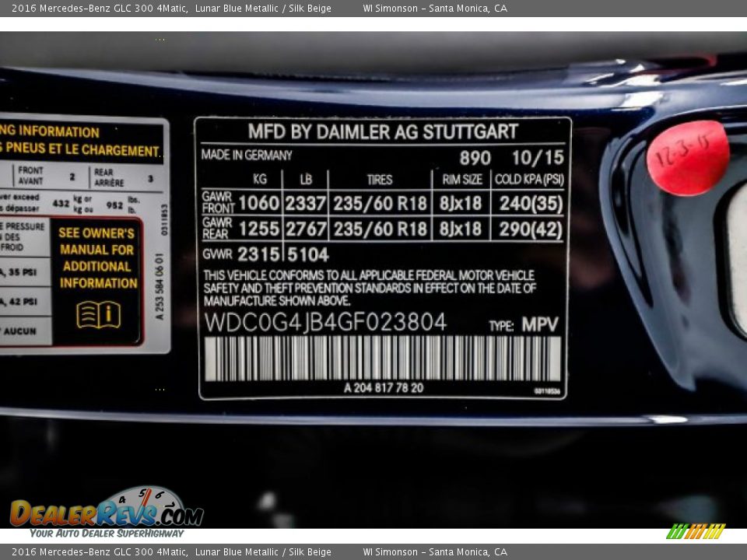Click the bottom WI Simonson – Santa Monica text
The height and width of the screenshot is (560, 747).
coord(434,552)
